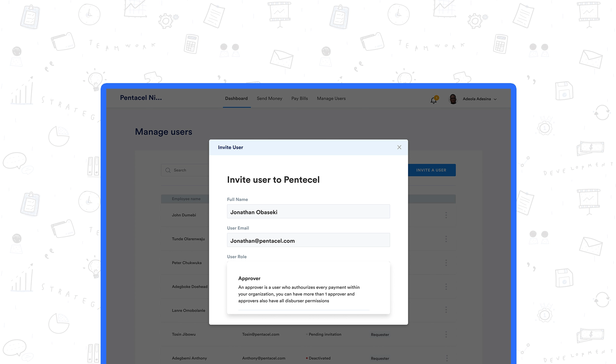616x364 pixels.
Task: Click the Tosin@pentacel.com email cell
Action: [261, 334]
